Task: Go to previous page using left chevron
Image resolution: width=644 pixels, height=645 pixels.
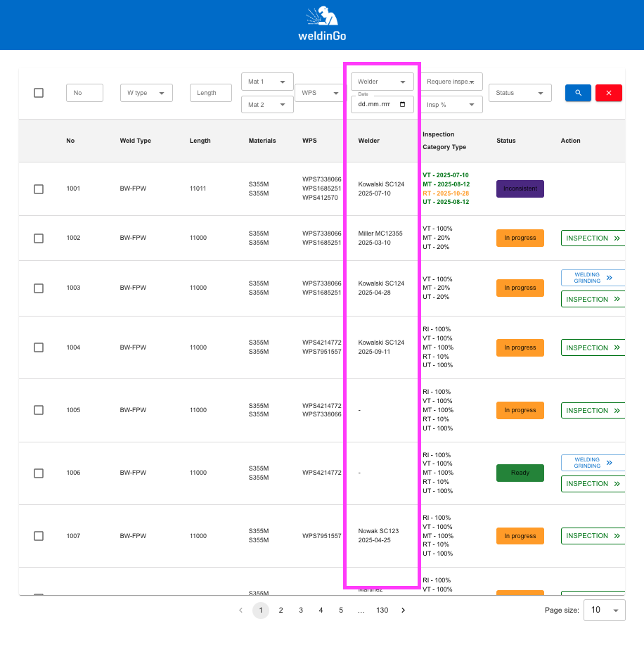Action: [x=240, y=610]
